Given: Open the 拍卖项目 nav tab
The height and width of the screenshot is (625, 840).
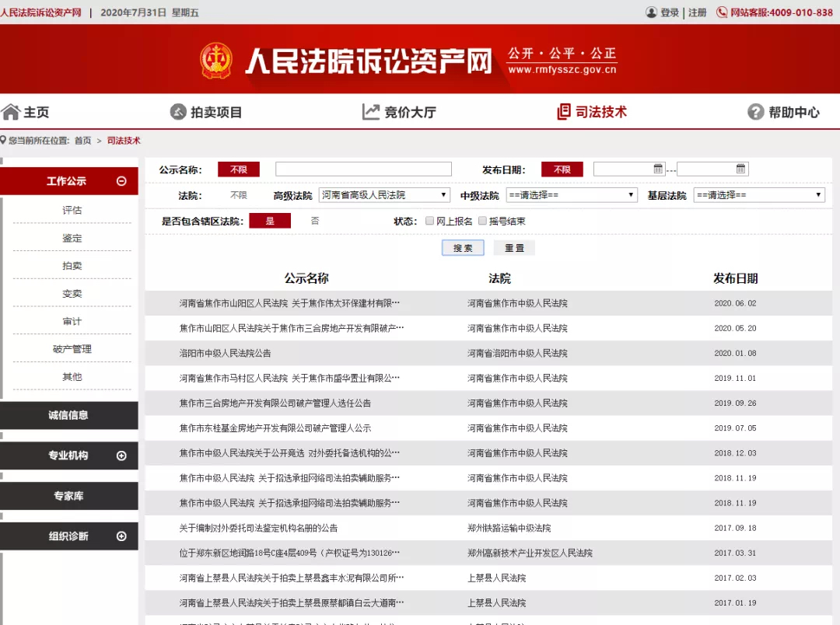Looking at the screenshot, I should (x=206, y=112).
